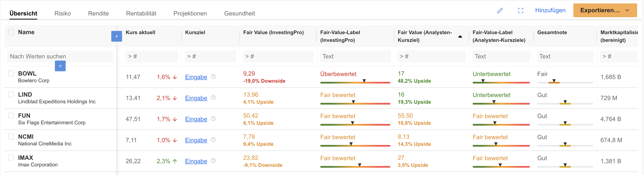Select the Projektionen tab

click(x=190, y=13)
